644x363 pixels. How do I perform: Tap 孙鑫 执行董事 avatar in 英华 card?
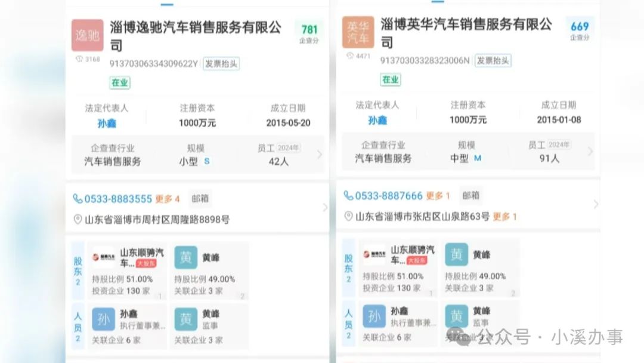pos(374,316)
